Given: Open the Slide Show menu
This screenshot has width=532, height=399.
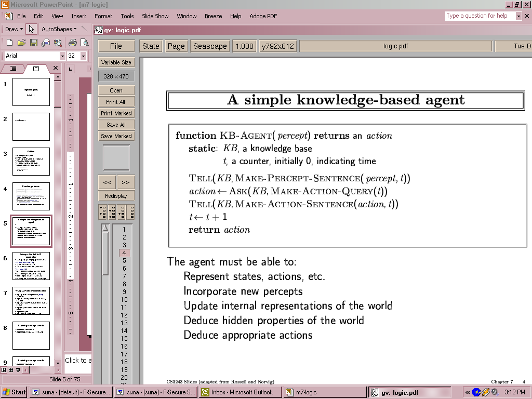Looking at the screenshot, I should (x=155, y=16).
